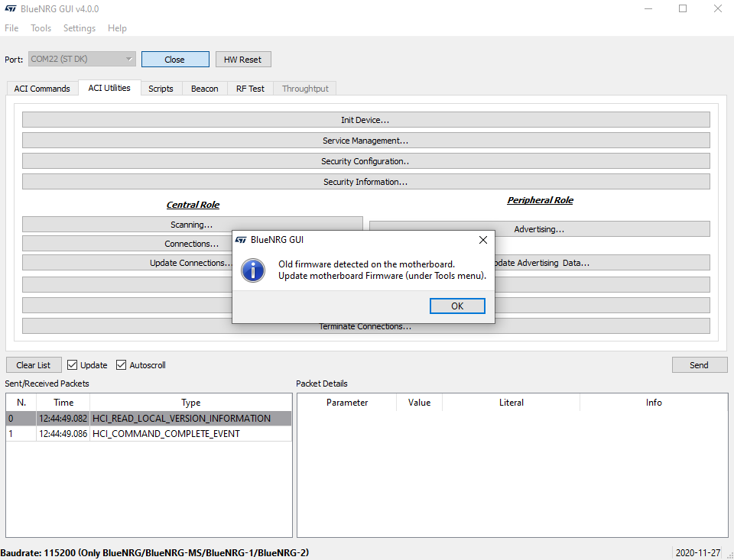Click the Peripheral Role heading
Viewport: 734px width, 560px height.
540,200
